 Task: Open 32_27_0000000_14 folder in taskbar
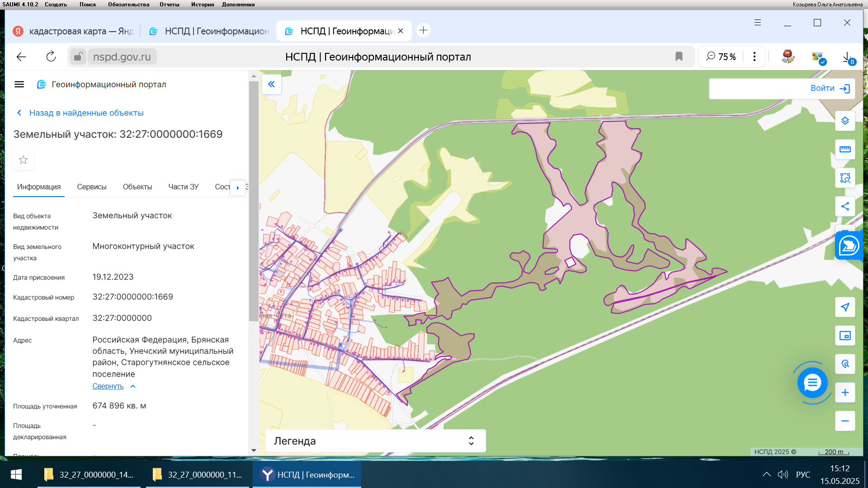(x=89, y=474)
